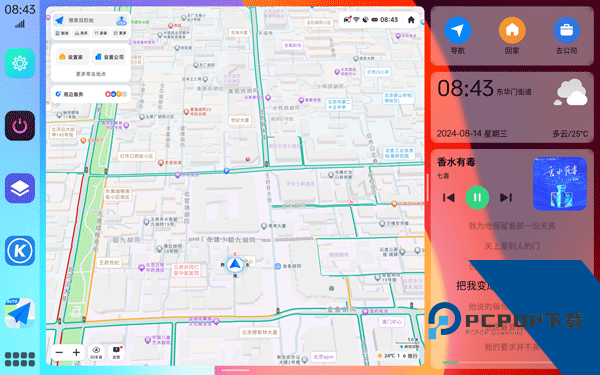Open the 反馈 feedback button on map
This screenshot has height=375, width=600.
(116, 353)
